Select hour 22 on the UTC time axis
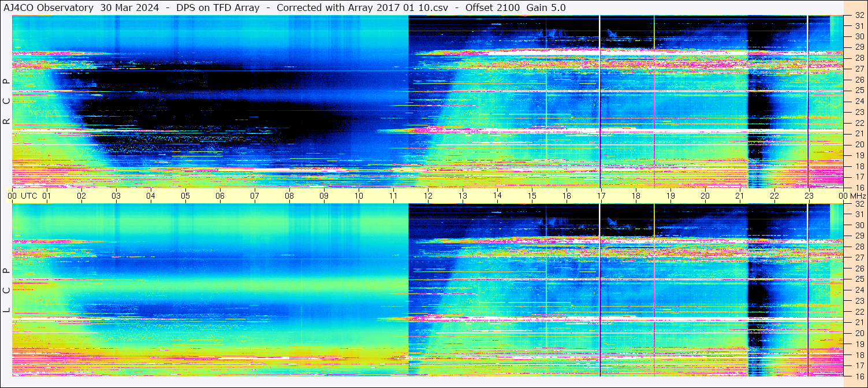The width and height of the screenshot is (868, 388). (x=774, y=196)
